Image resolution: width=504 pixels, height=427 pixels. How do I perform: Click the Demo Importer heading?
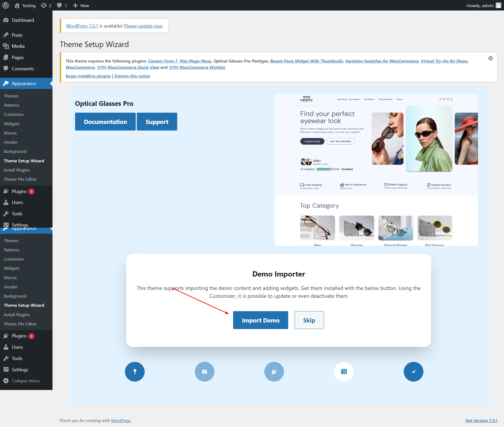point(279,274)
